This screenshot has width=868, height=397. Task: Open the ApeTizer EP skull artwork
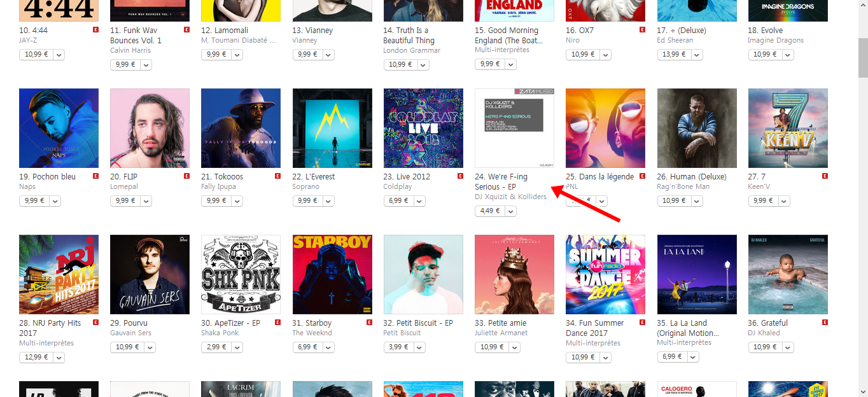tap(241, 274)
